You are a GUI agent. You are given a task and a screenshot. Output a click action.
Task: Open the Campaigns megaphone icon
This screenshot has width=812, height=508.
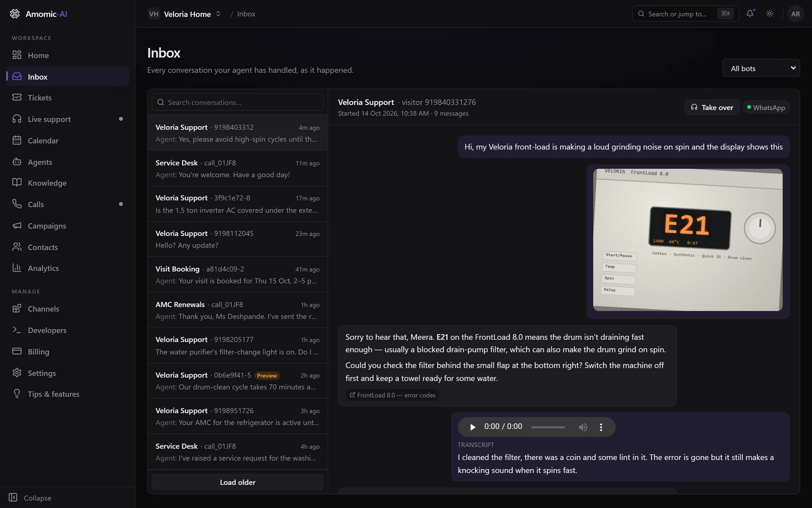[x=17, y=225]
